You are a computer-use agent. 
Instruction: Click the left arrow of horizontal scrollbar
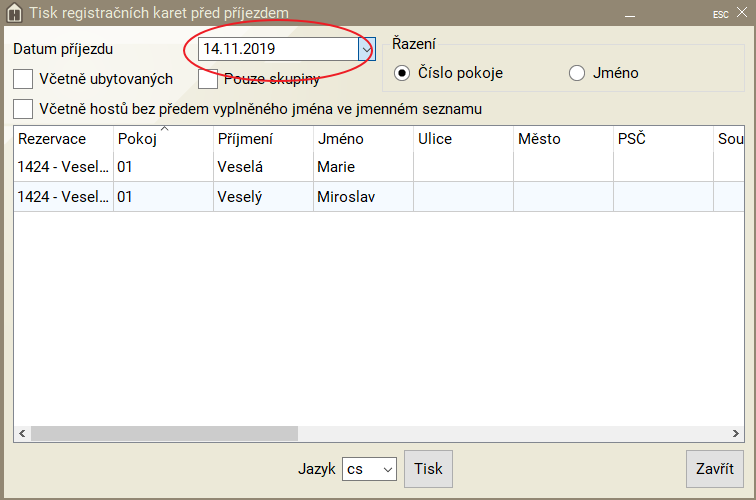22,434
